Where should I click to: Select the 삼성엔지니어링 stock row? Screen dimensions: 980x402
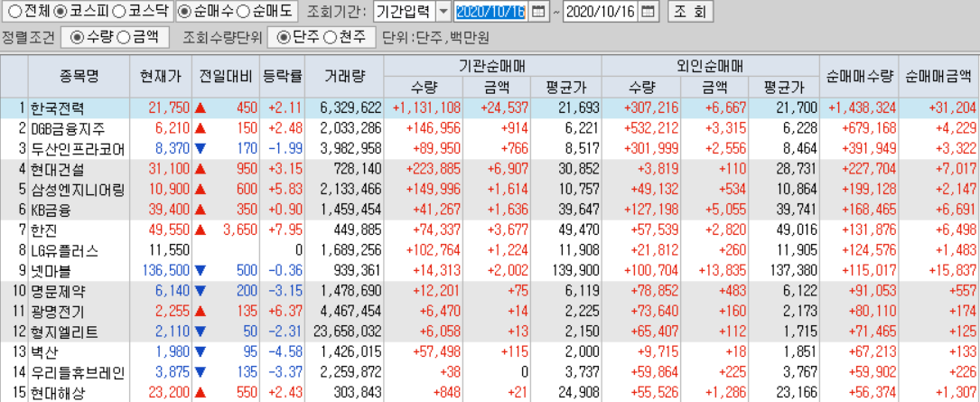click(x=490, y=190)
